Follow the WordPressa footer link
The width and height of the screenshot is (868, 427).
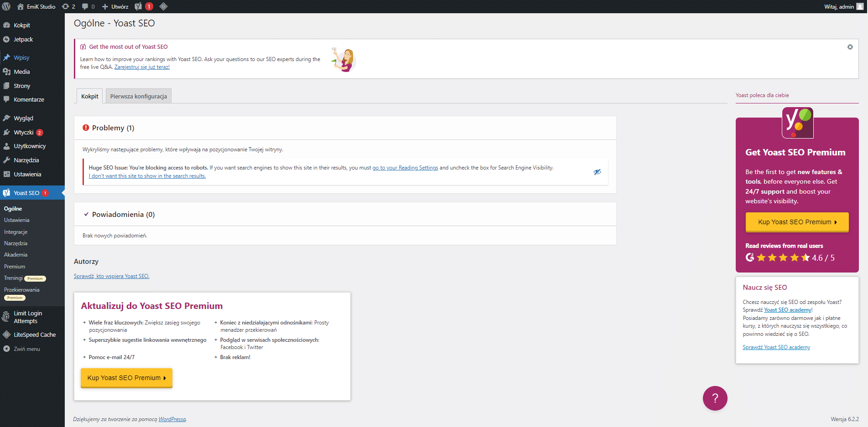pos(172,419)
